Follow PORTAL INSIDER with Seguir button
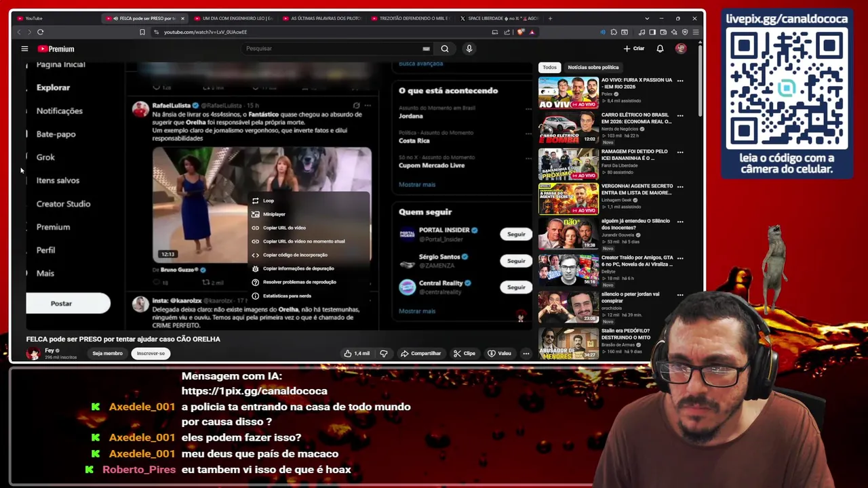The height and width of the screenshot is (488, 868). (x=516, y=234)
